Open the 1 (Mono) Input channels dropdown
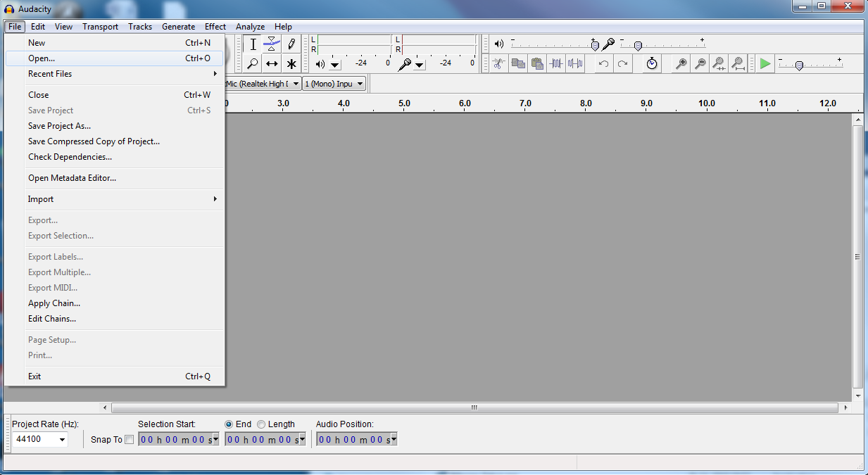This screenshot has height=475, width=868. [x=360, y=84]
